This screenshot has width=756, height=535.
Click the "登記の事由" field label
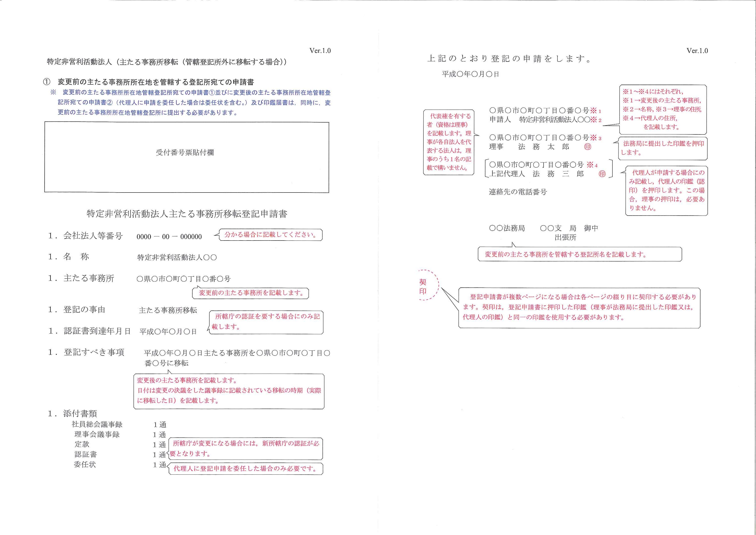coord(84,310)
